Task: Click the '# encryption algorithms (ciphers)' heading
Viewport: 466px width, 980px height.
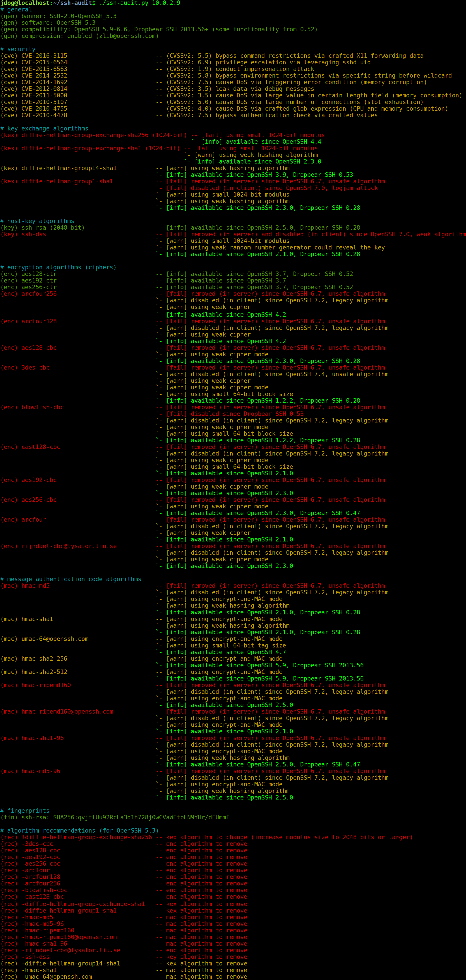Action: [58, 268]
